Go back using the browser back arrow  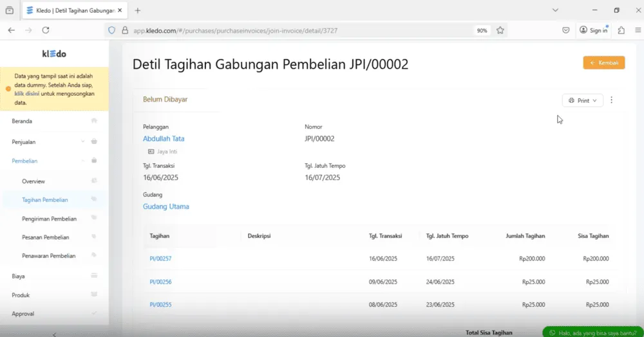(12, 30)
